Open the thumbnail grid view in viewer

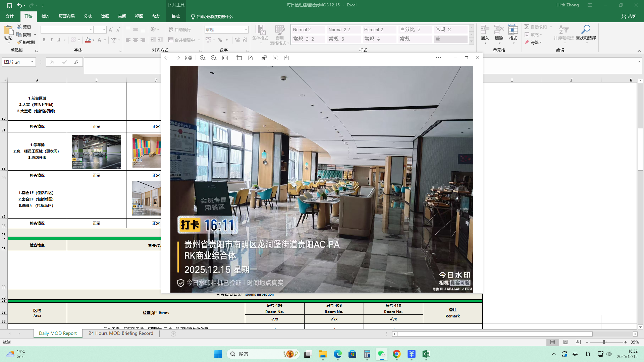click(x=189, y=58)
